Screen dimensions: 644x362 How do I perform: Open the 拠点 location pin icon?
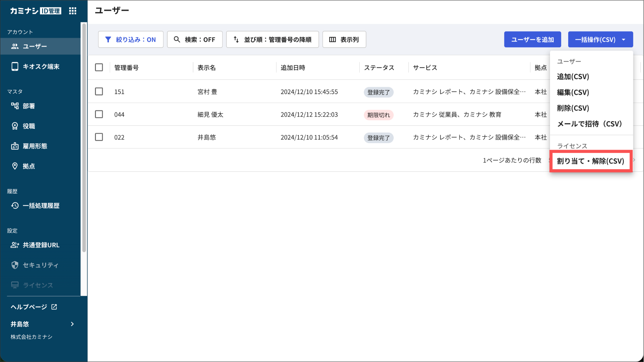15,166
